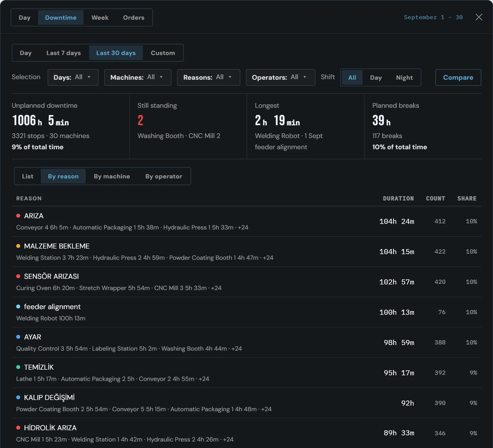Switch to the Day top tab

[25, 18]
